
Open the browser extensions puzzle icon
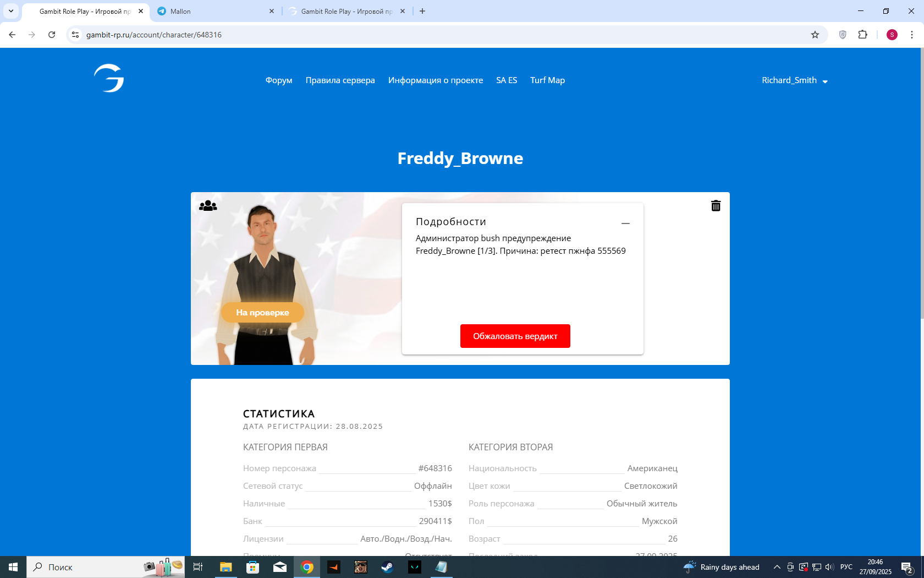[862, 35]
